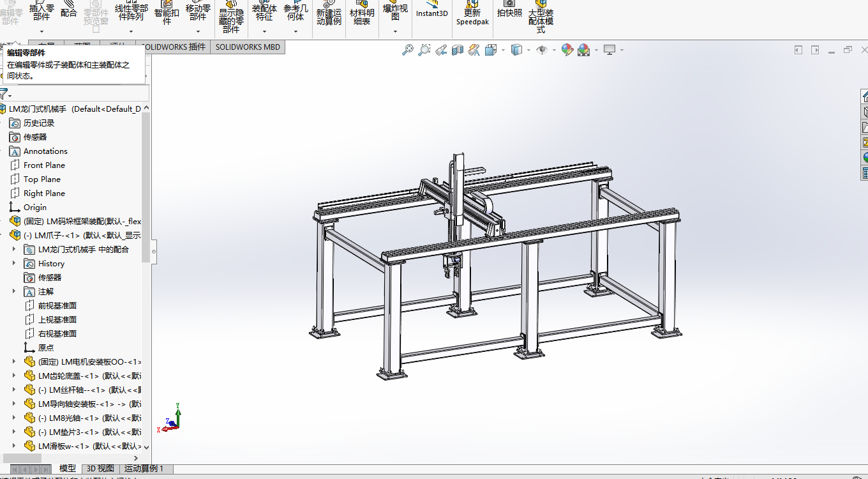Create a 新建运动算例 motion study
868x479 pixels.
pyautogui.click(x=329, y=14)
